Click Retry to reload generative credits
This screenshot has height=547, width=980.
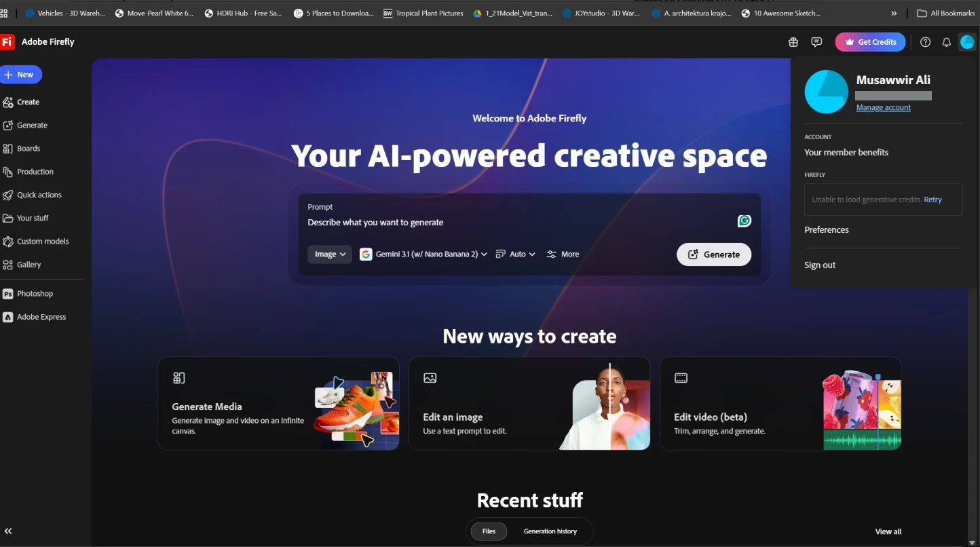click(933, 200)
